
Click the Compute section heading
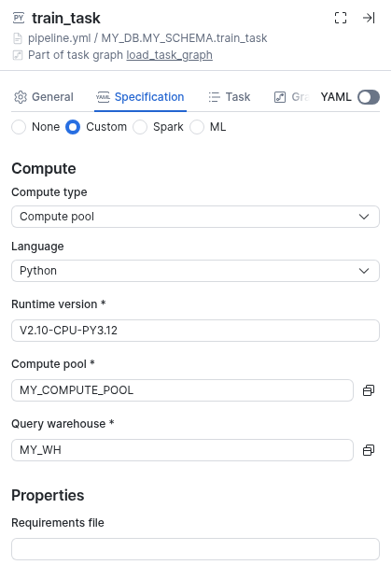[44, 168]
